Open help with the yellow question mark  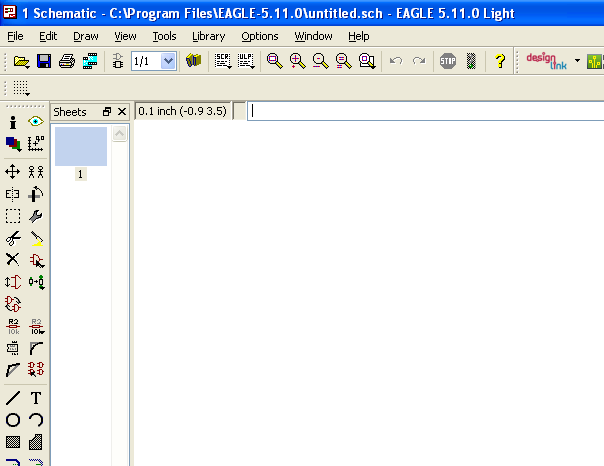[x=500, y=61]
